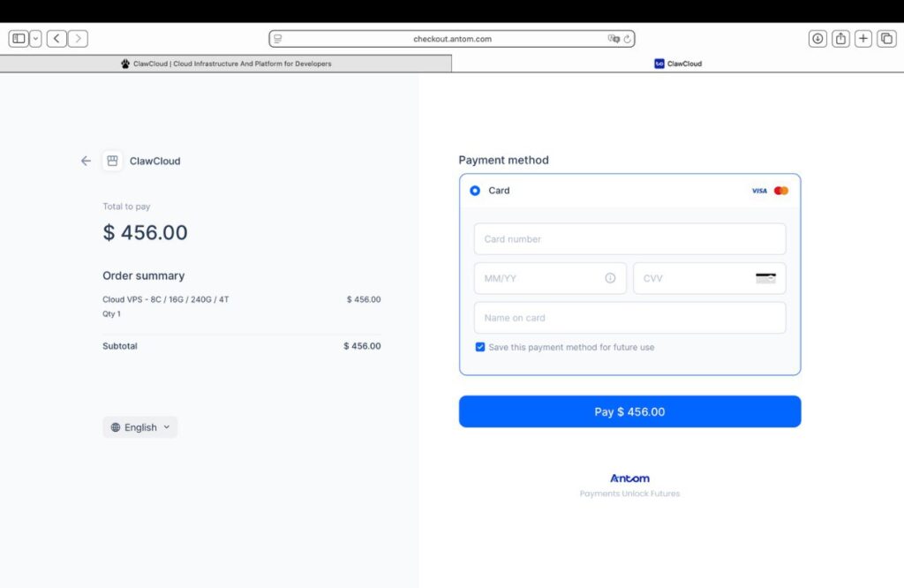The width and height of the screenshot is (904, 588).
Task: Switch to ClawCloud Cloud Infrastructure tab
Action: coord(226,64)
